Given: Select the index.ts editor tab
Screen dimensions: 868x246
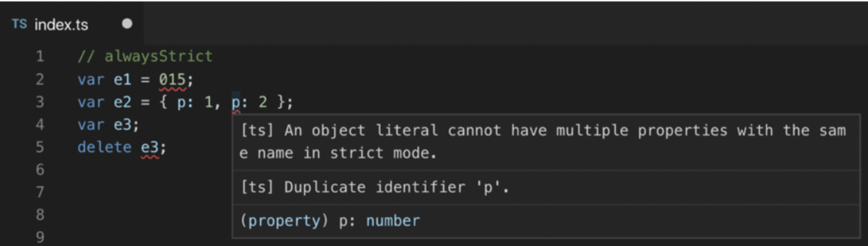Looking at the screenshot, I should (73, 24).
